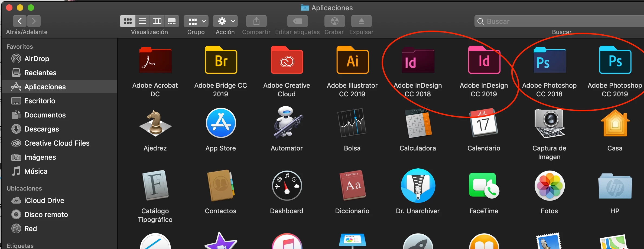The image size is (644, 249).
Task: Select Catálogo Tipográfico app icon
Action: pos(155,185)
